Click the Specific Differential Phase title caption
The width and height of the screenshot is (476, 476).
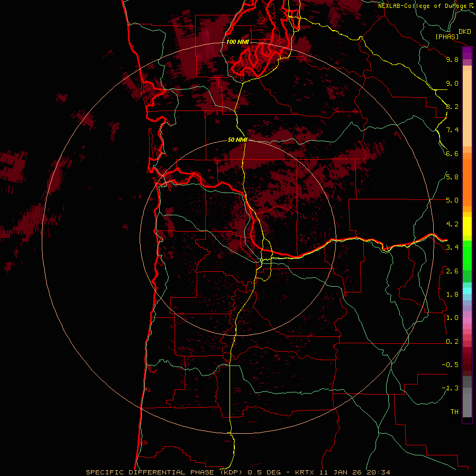(237, 472)
